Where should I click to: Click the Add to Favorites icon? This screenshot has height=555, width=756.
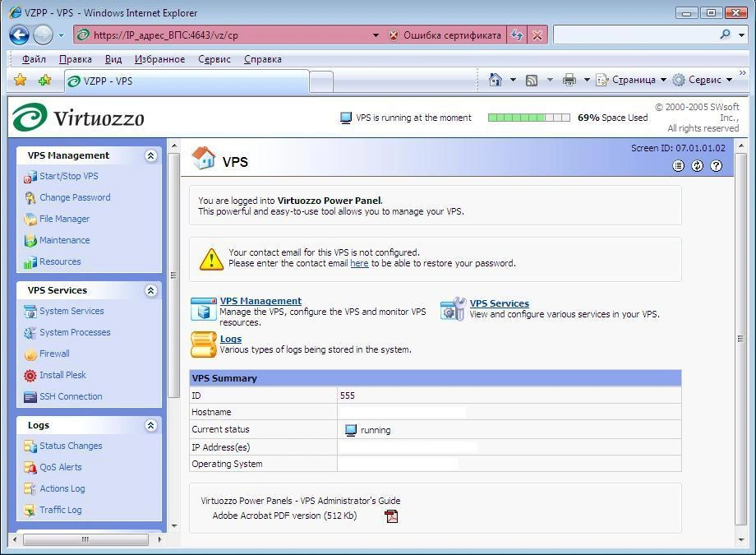point(44,80)
